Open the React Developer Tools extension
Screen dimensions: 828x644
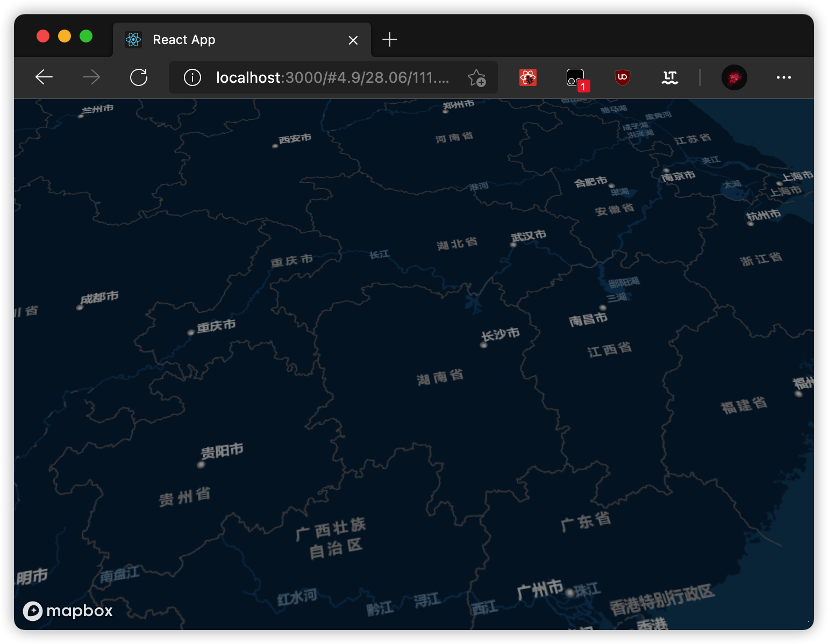(x=528, y=77)
